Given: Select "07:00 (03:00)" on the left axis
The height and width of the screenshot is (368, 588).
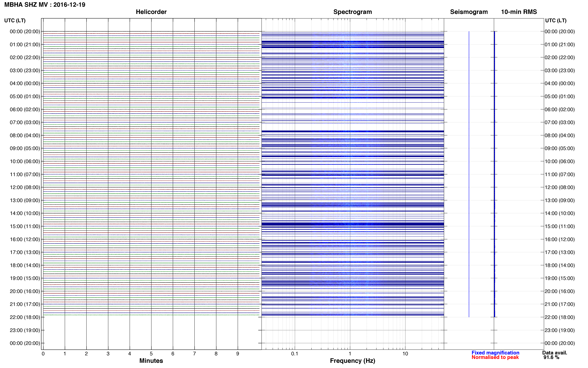Looking at the screenshot, I should coord(25,122).
